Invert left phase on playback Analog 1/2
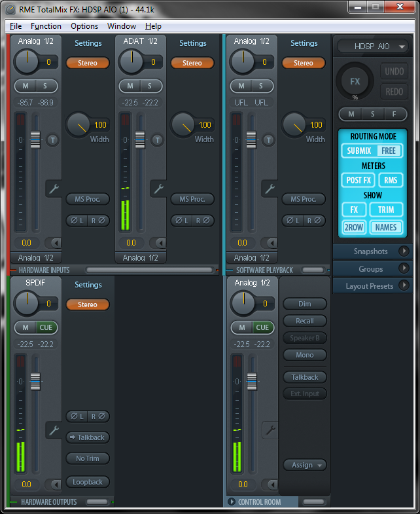 point(293,221)
